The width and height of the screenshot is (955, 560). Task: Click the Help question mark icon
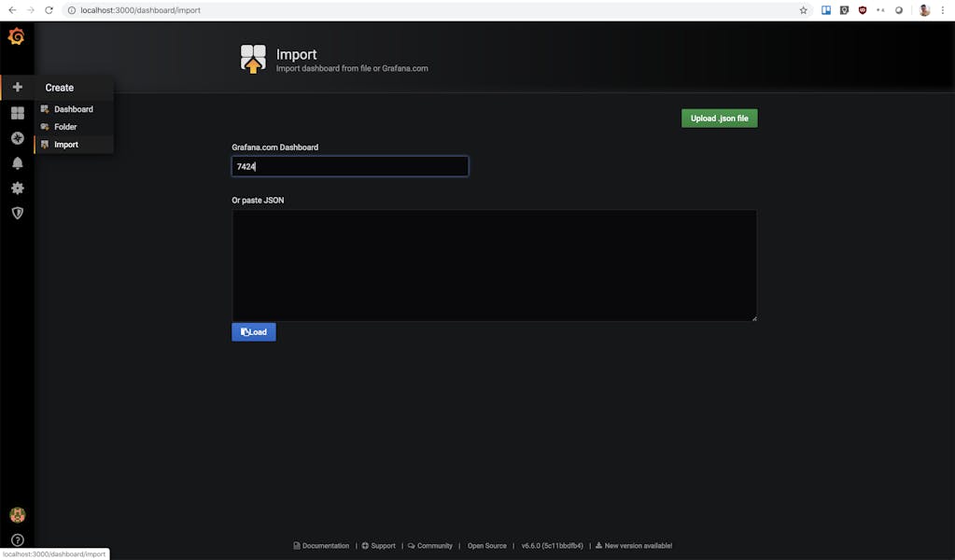pos(17,540)
